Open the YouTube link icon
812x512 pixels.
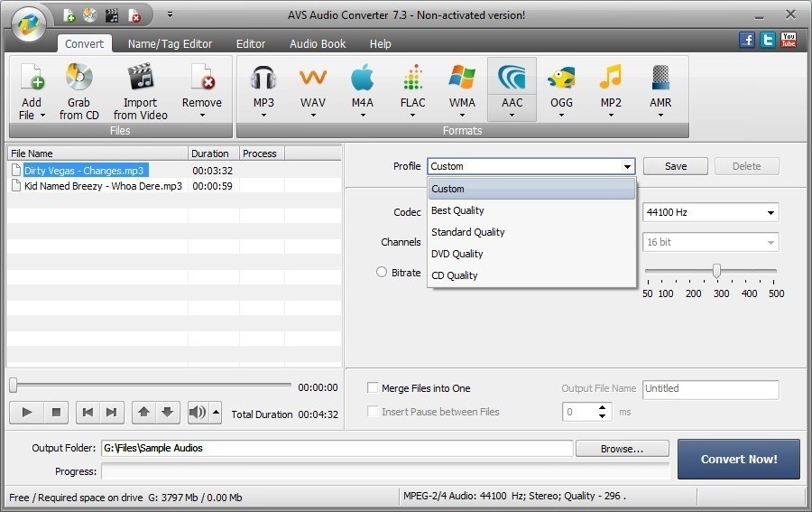789,40
